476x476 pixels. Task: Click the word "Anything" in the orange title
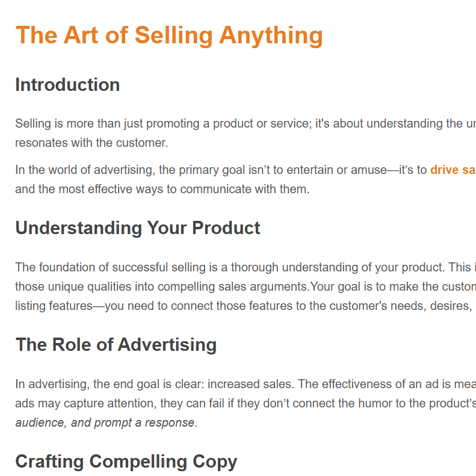tap(271, 37)
